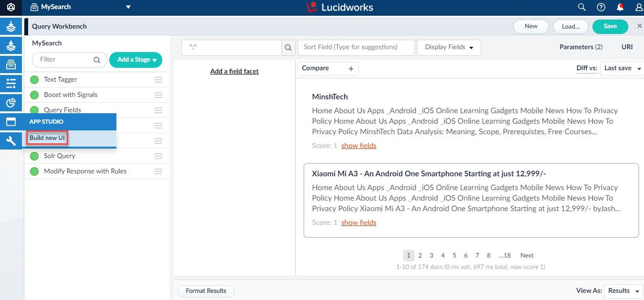Click the New button
This screenshot has height=300, width=644.
[x=531, y=27]
